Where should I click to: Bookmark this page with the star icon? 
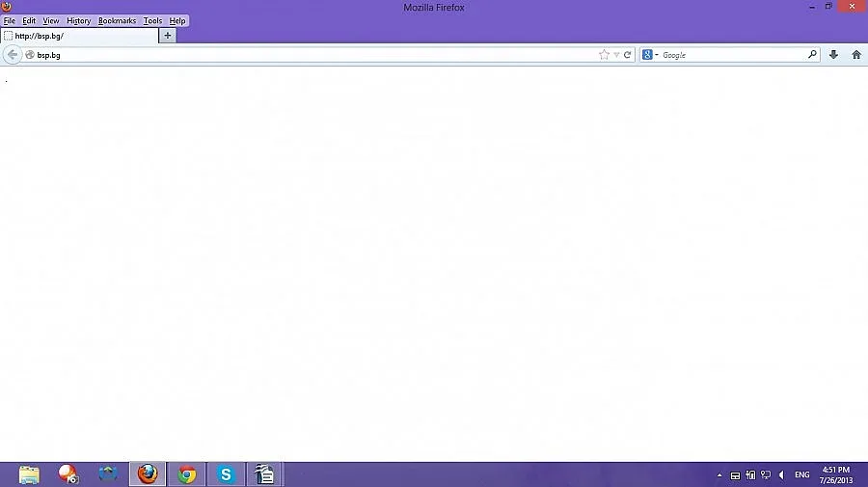[604, 55]
